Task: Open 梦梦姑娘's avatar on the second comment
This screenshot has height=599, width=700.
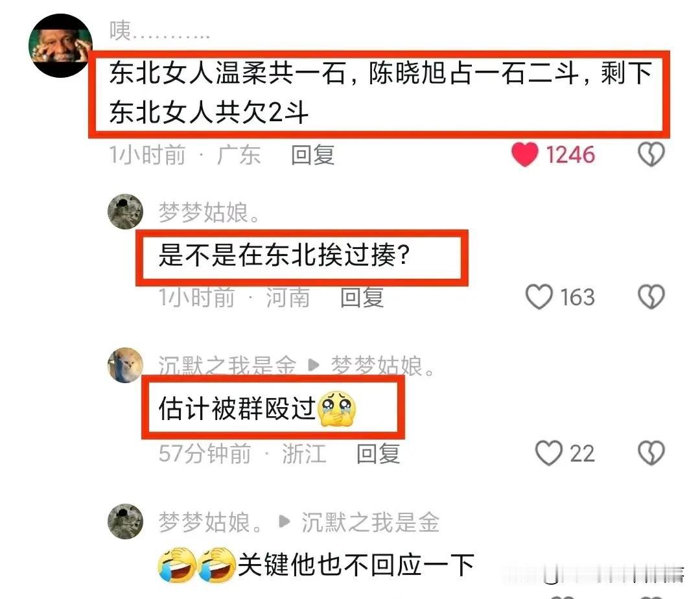Action: (x=126, y=211)
